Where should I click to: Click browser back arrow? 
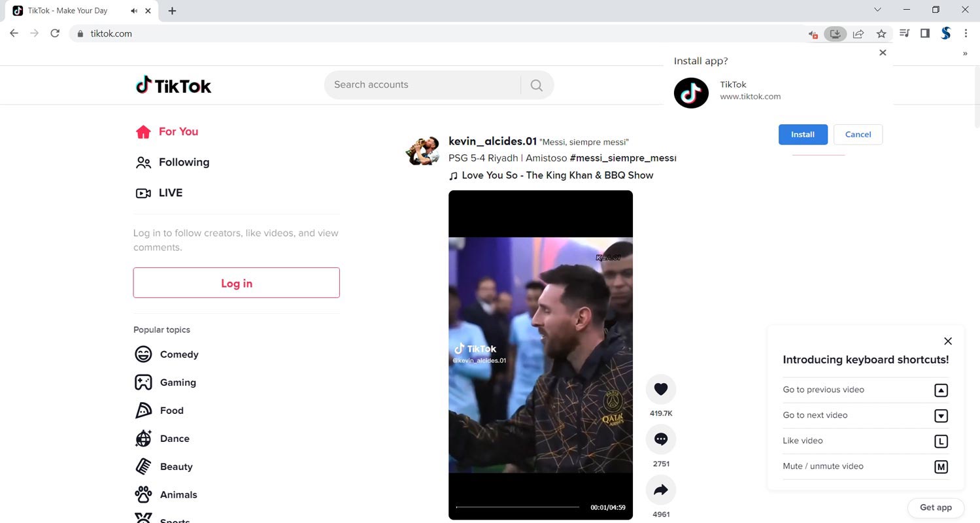14,33
